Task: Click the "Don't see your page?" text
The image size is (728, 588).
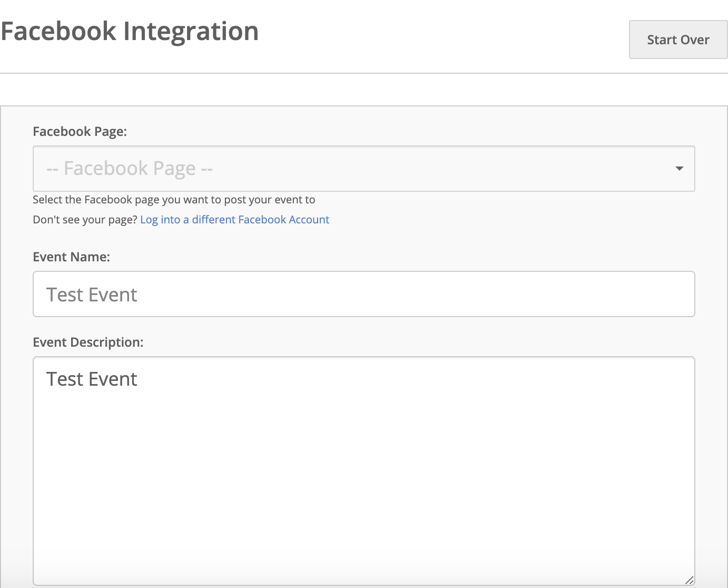Action: 85,220
